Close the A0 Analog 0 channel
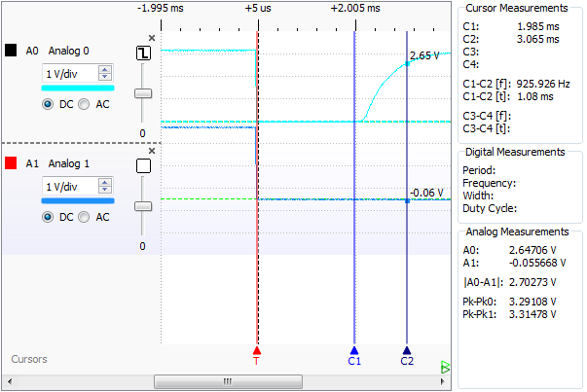 [x=152, y=38]
